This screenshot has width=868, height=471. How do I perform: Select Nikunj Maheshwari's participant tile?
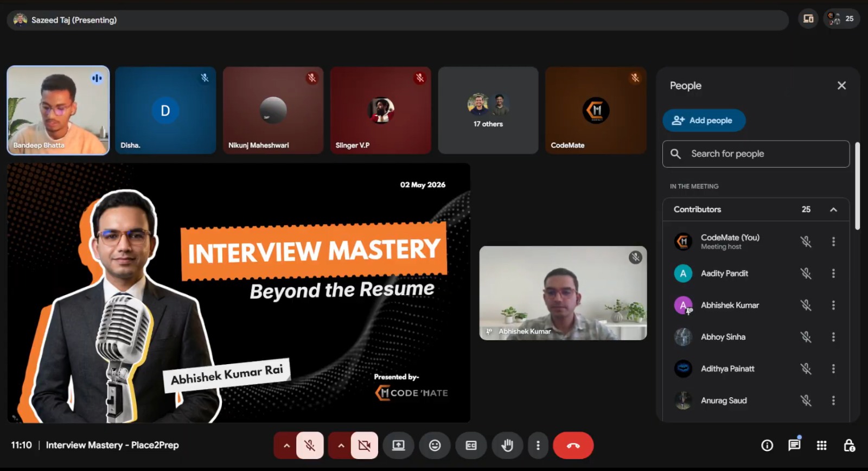tap(273, 111)
